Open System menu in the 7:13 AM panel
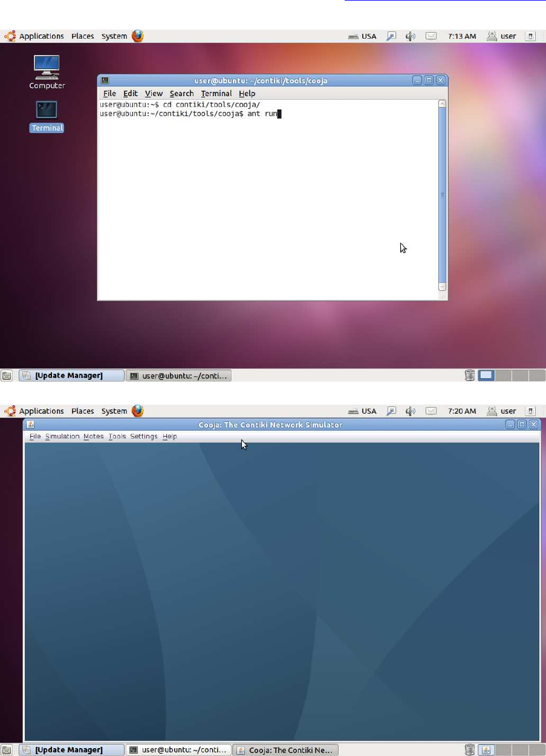Image resolution: width=546 pixels, height=756 pixels. coord(114,36)
